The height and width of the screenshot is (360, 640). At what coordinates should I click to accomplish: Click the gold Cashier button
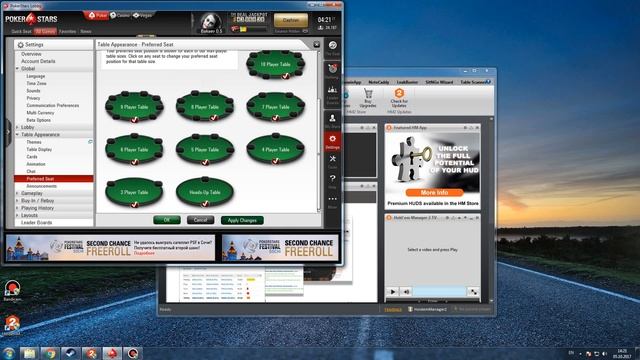291,20
